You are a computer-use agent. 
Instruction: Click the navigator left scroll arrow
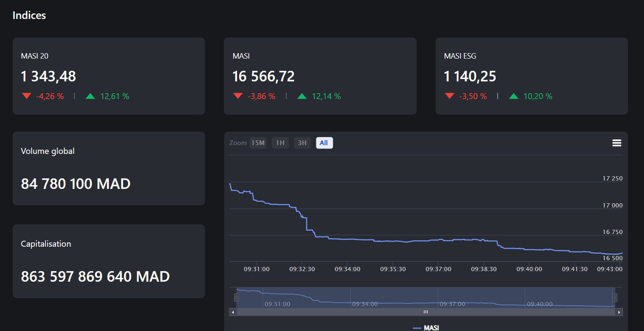point(233,312)
